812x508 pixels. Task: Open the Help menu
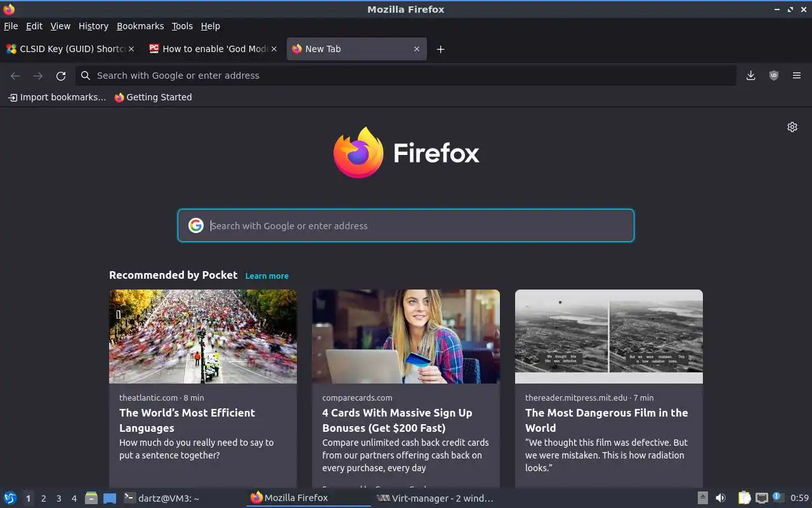(211, 26)
